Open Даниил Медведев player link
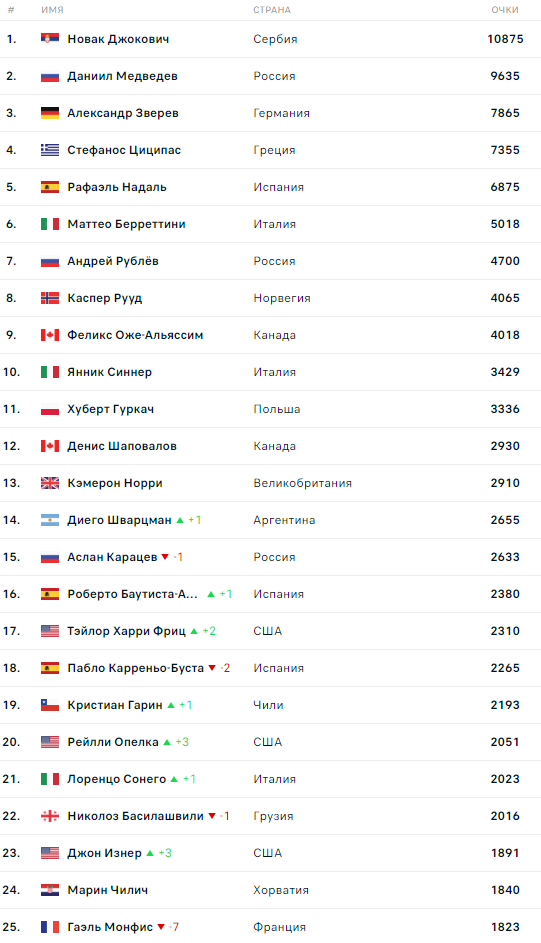The width and height of the screenshot is (541, 943). click(123, 76)
